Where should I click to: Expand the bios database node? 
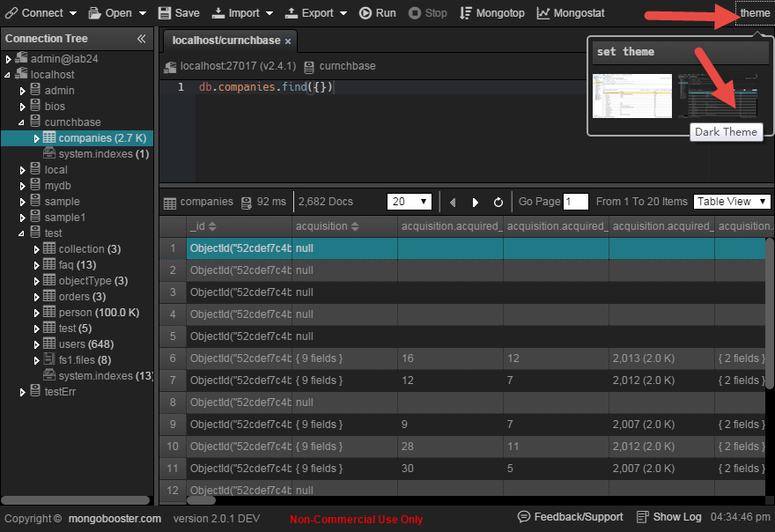click(22, 107)
